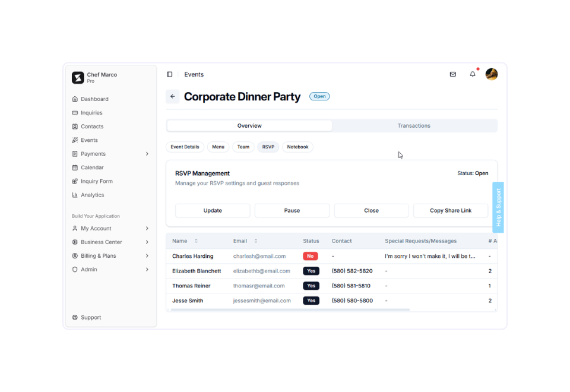Expand the Payments submenu chevron
Image resolution: width=570 pixels, height=392 pixels.
tap(147, 154)
